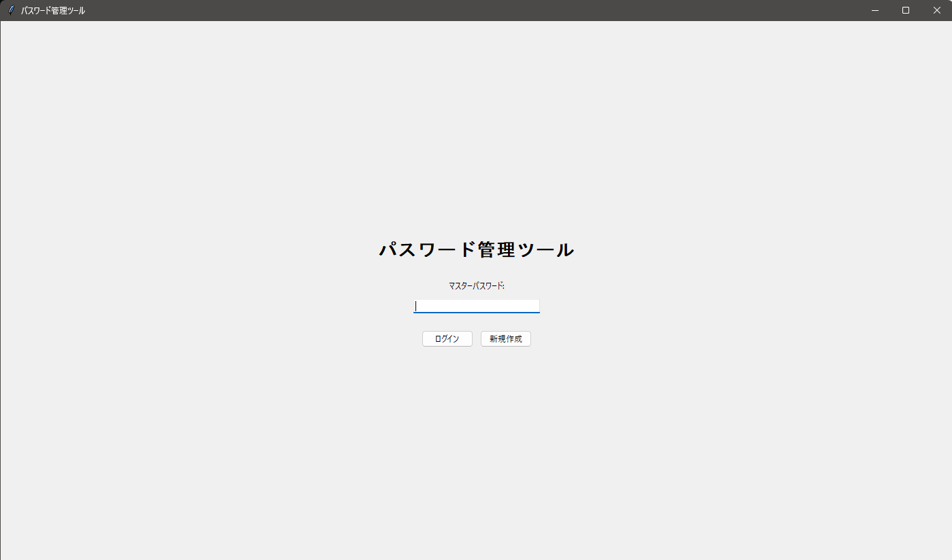This screenshot has width=952, height=560.
Task: Click the X icon at top right
Action: [x=936, y=10]
